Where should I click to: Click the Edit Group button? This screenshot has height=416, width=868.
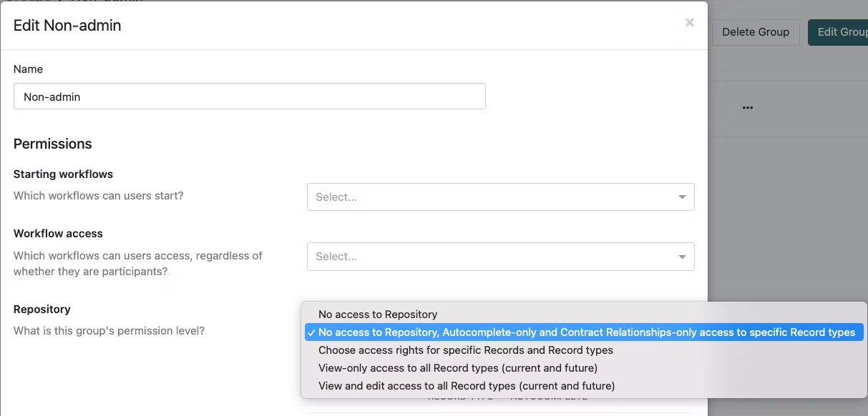pos(838,32)
